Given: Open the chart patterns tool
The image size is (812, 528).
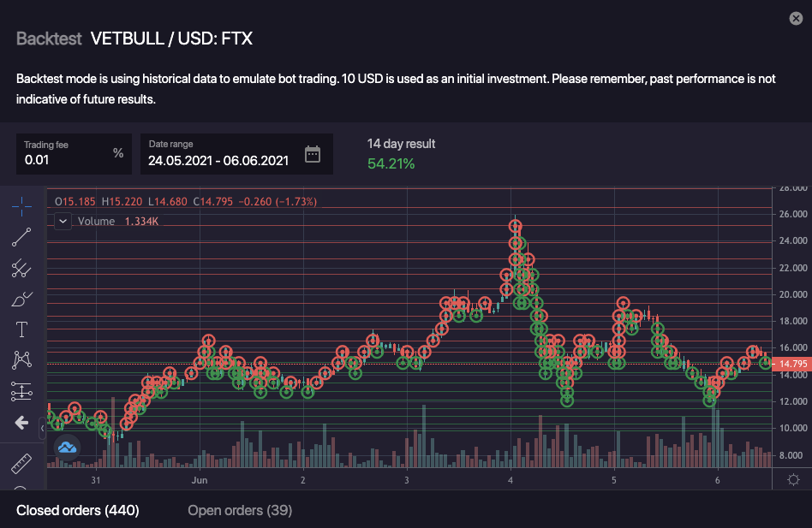Looking at the screenshot, I should (22, 360).
